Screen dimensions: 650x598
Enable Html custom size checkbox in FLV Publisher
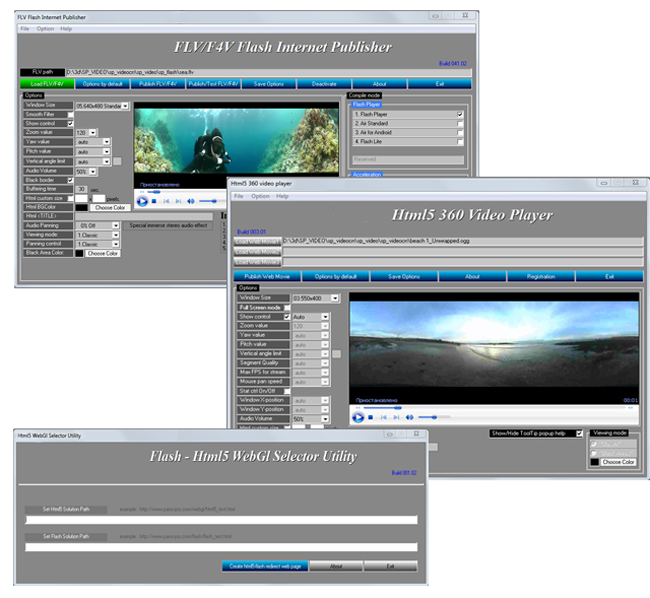pyautogui.click(x=70, y=199)
